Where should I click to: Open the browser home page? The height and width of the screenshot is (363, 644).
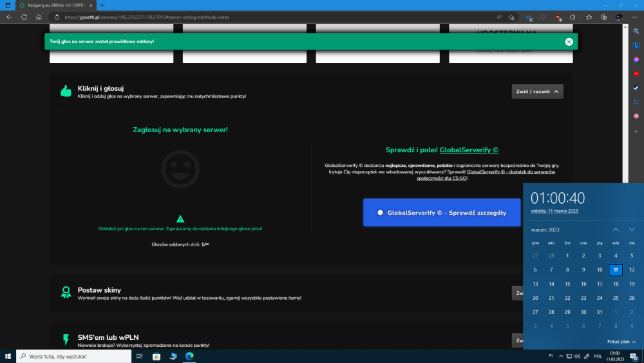[x=39, y=17]
